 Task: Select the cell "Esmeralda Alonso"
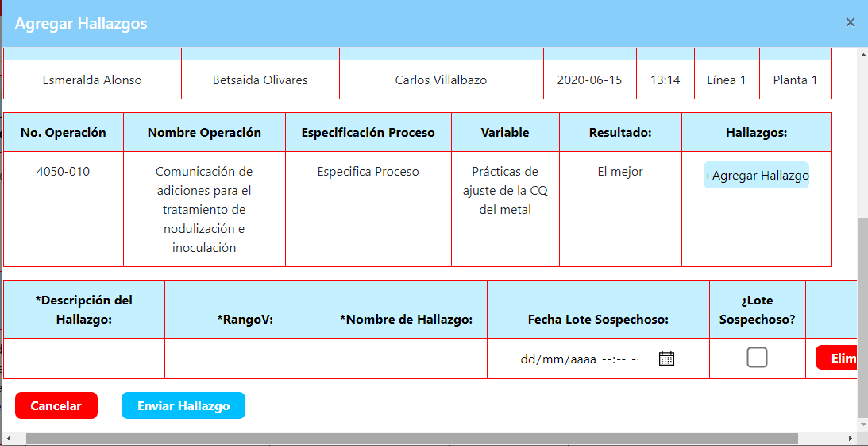coord(92,80)
